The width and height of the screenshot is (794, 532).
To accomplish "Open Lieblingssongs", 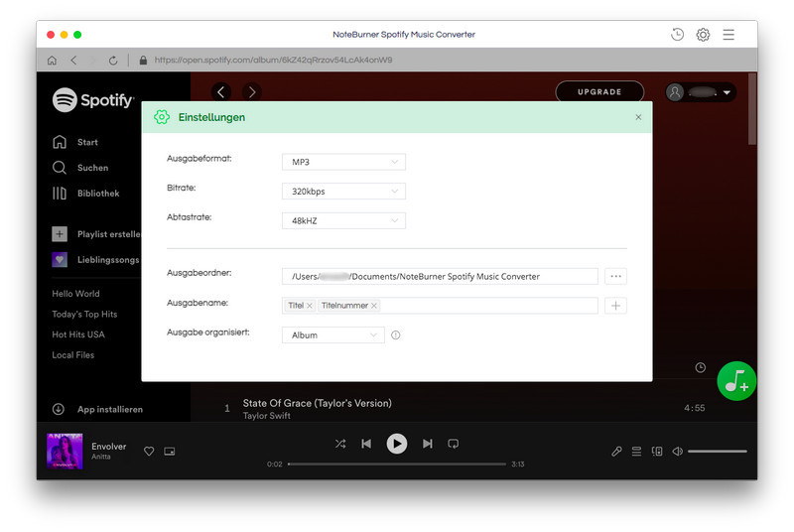I will (x=95, y=260).
